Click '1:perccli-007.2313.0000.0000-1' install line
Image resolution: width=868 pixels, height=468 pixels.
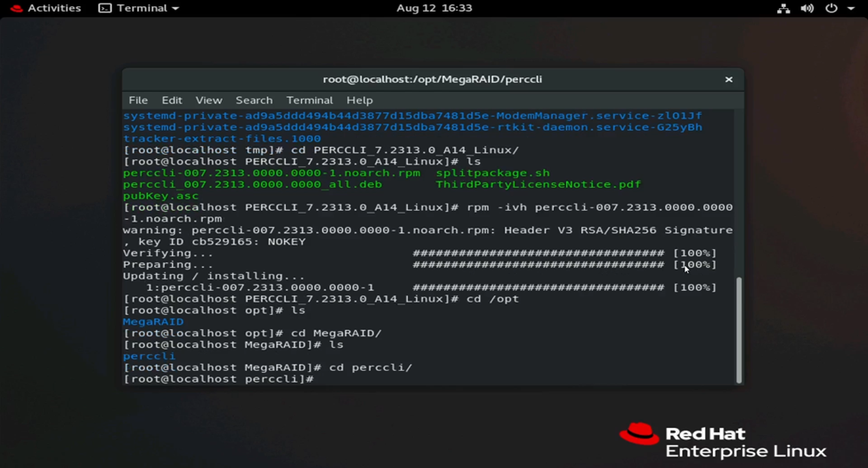pyautogui.click(x=260, y=287)
